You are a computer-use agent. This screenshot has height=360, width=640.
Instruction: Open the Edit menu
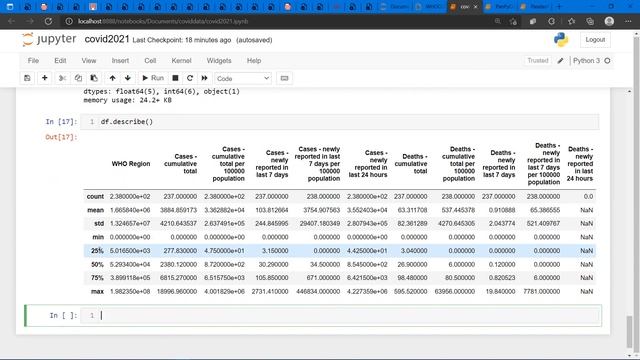[60, 60]
